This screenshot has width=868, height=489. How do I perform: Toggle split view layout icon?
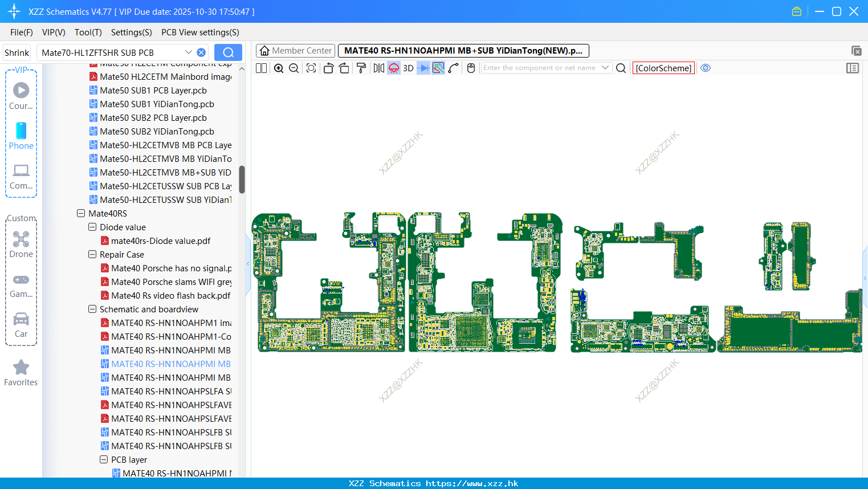click(262, 68)
